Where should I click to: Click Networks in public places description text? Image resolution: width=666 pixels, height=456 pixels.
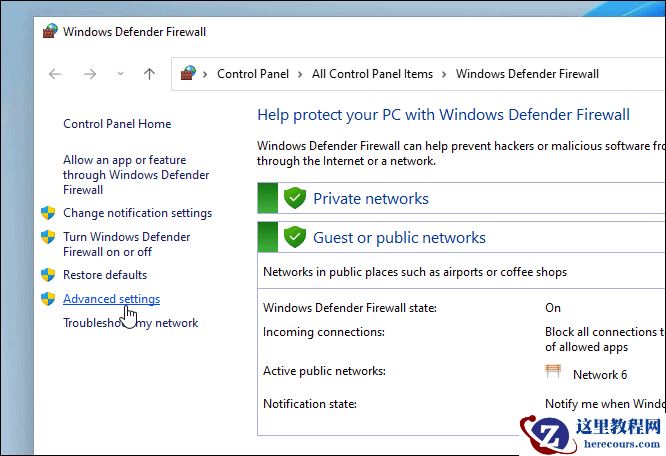pos(415,272)
